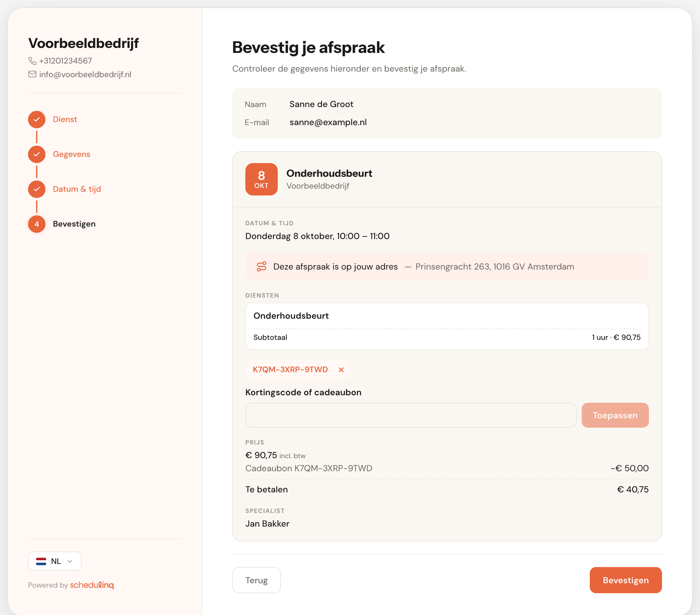Click the name Sanne de Groot
The image size is (700, 615).
(x=321, y=104)
